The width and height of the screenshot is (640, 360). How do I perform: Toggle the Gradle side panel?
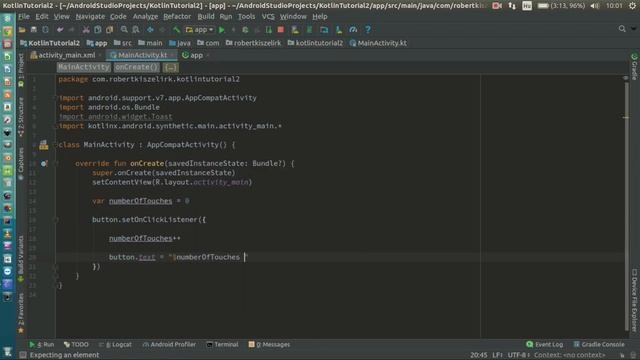tap(634, 67)
